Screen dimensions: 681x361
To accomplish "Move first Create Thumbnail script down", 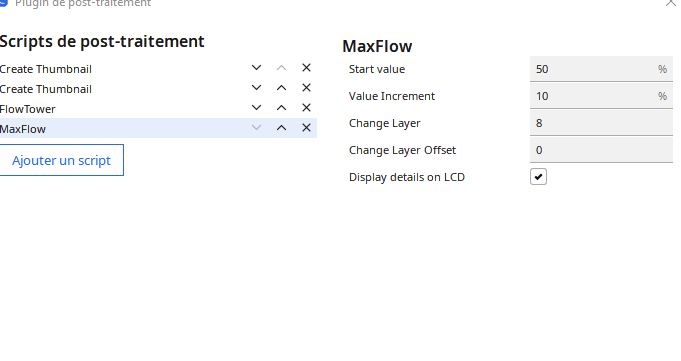I will click(256, 68).
